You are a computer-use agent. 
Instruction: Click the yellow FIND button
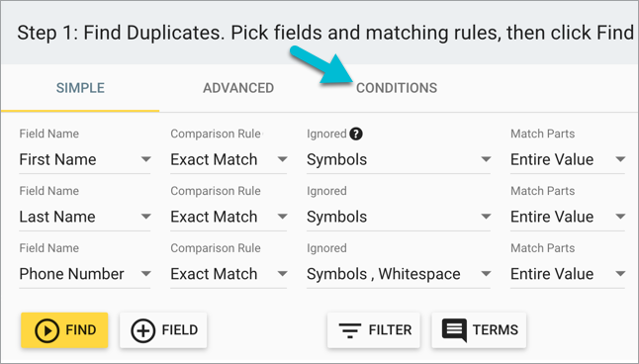tap(64, 330)
